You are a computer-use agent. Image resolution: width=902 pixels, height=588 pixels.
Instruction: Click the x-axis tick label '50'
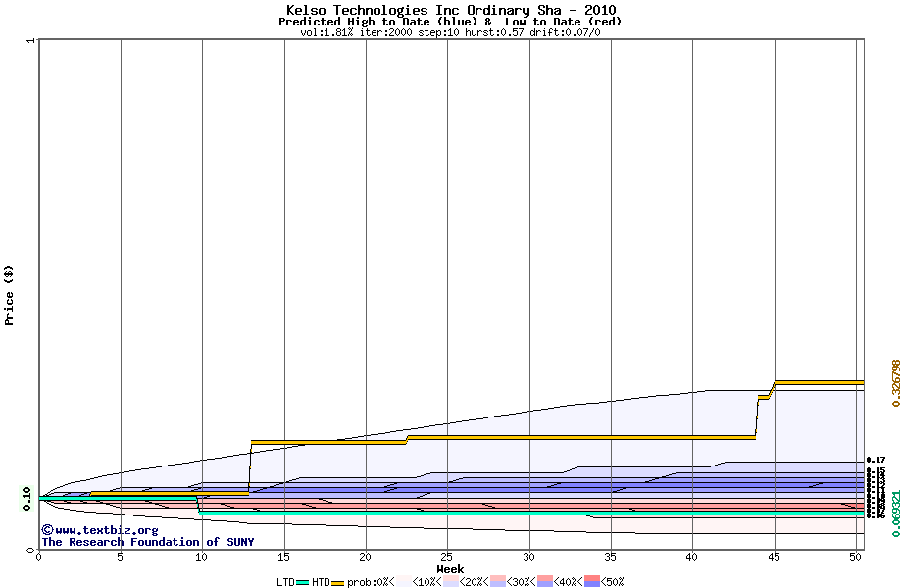856,557
